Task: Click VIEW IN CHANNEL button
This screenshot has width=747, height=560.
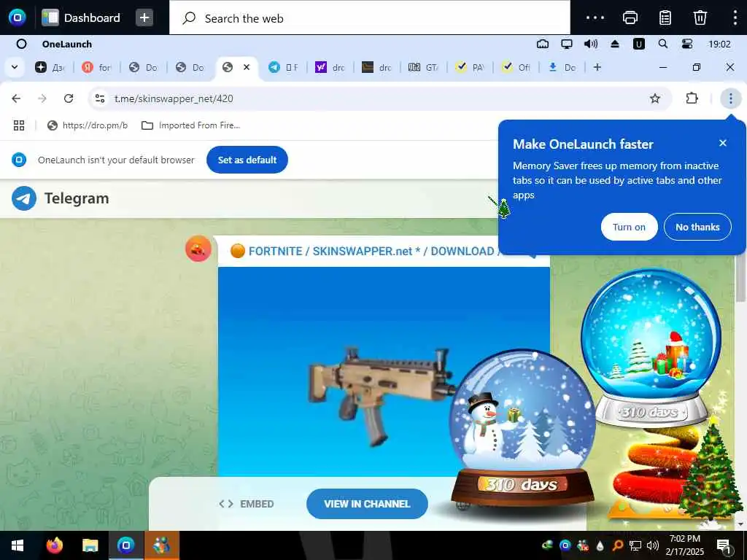Action: [367, 504]
